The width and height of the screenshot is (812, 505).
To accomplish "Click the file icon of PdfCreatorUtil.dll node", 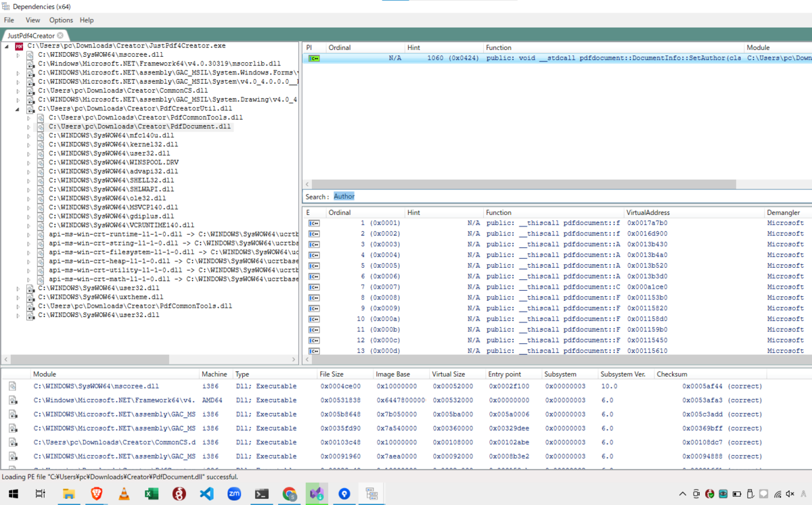I will 30,108.
